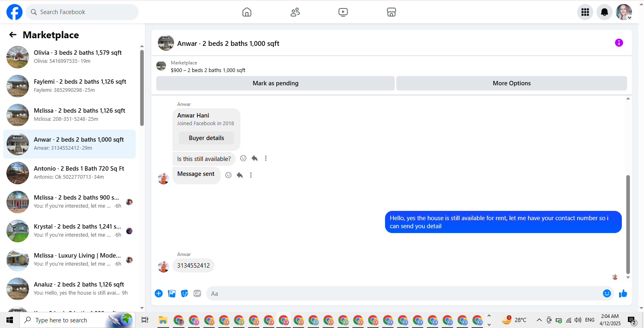644x328 pixels.
Task: Click Mark as pending button
Action: (275, 83)
